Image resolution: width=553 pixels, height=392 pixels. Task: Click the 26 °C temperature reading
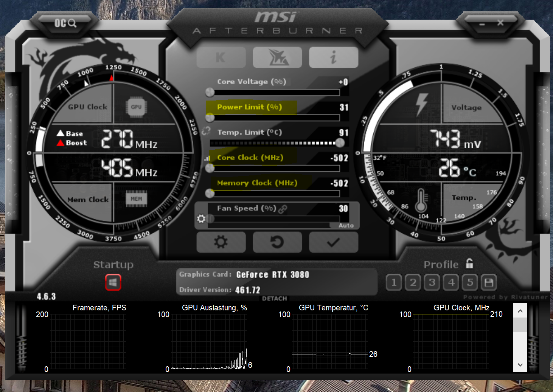[x=457, y=168]
